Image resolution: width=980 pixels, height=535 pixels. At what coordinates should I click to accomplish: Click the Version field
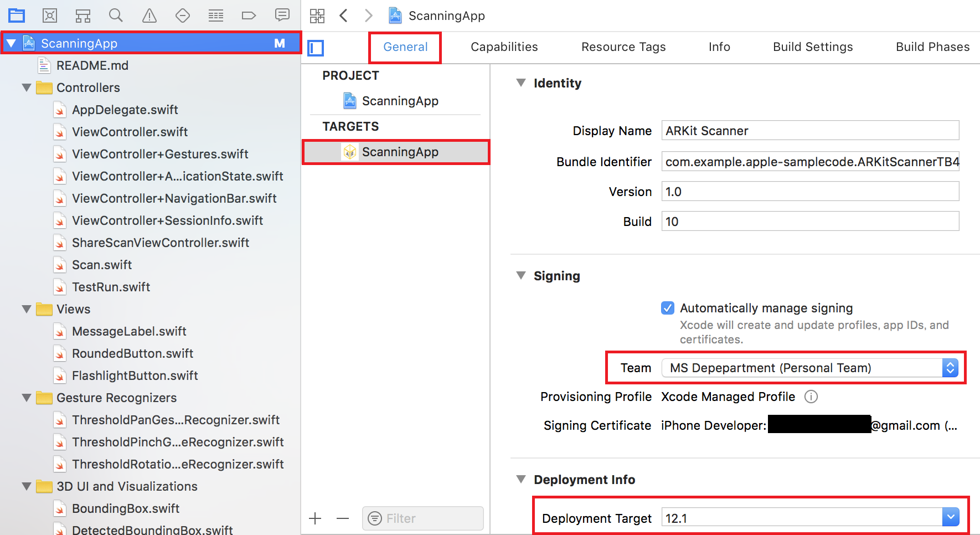pyautogui.click(x=810, y=192)
